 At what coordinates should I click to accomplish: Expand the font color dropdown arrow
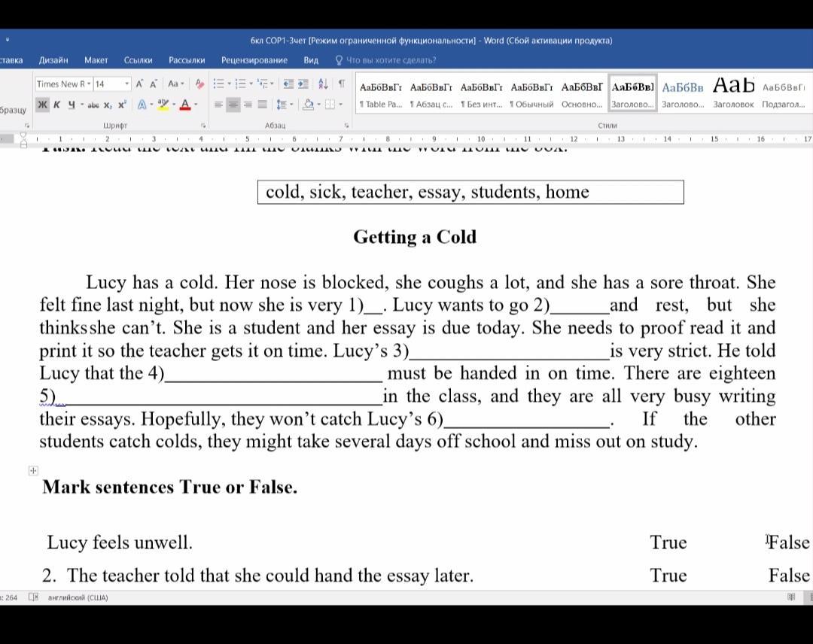click(196, 105)
